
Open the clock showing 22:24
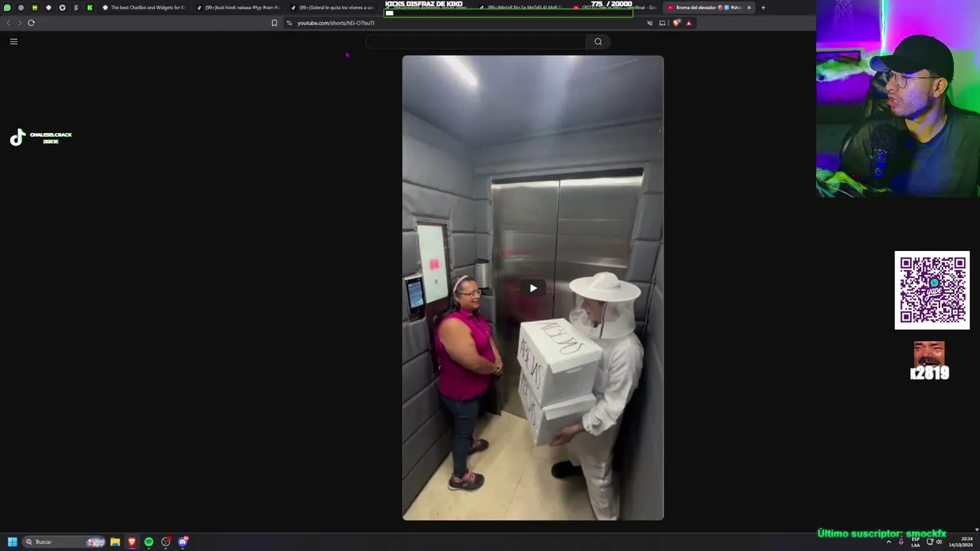960,542
